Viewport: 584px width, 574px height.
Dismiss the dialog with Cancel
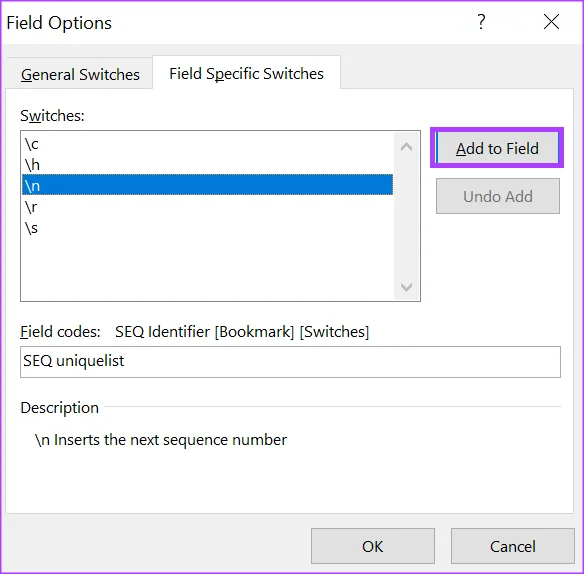tap(513, 546)
